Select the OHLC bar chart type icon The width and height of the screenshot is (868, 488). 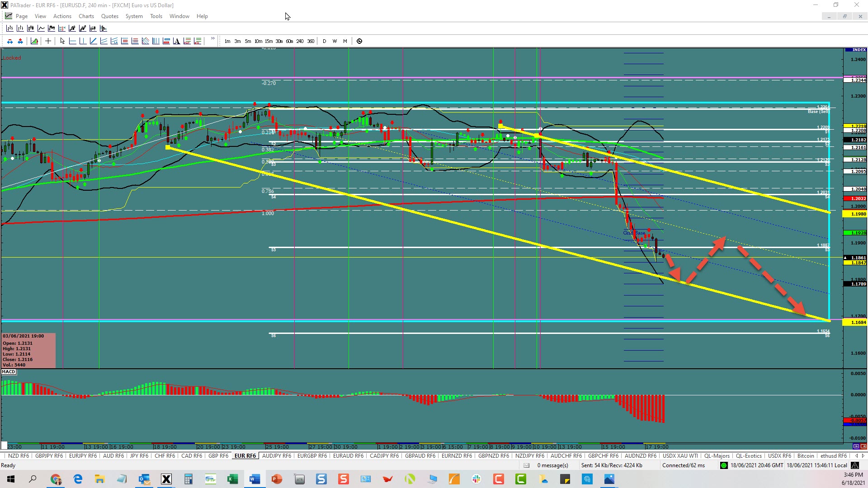(x=10, y=28)
